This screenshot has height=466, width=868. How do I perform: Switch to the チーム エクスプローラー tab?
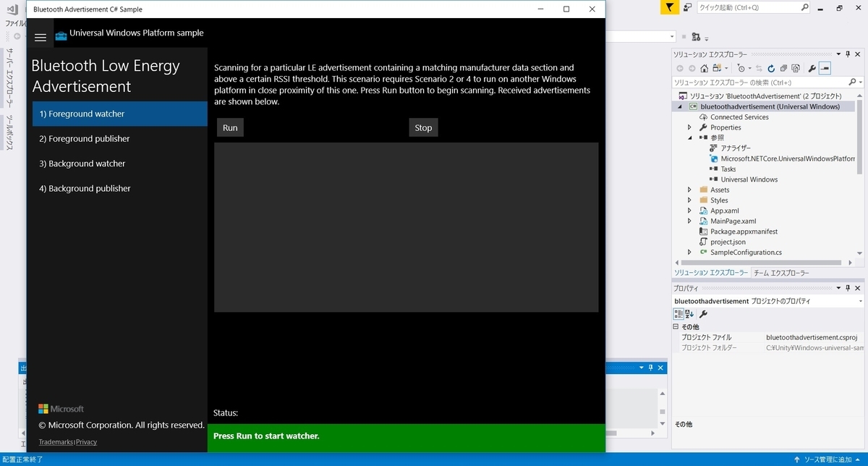pyautogui.click(x=781, y=273)
